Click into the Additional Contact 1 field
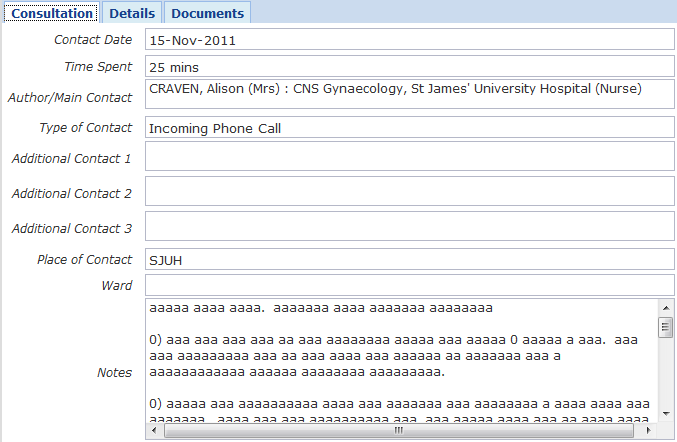 (410, 156)
